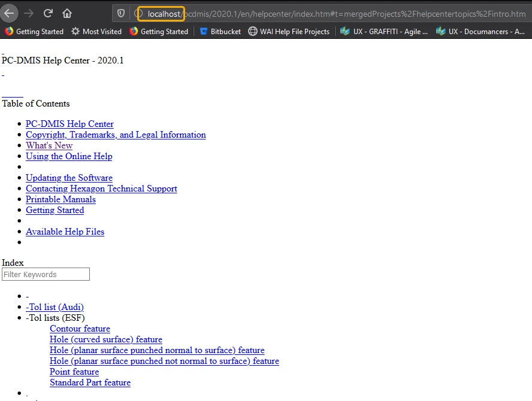
Task: Open the Available Help Files link
Action: (65, 232)
